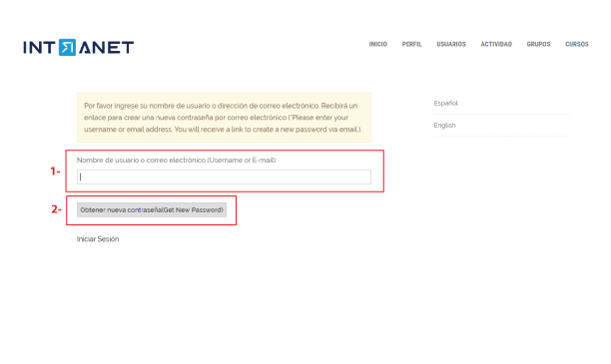
Task: Switch language to English
Action: [444, 125]
